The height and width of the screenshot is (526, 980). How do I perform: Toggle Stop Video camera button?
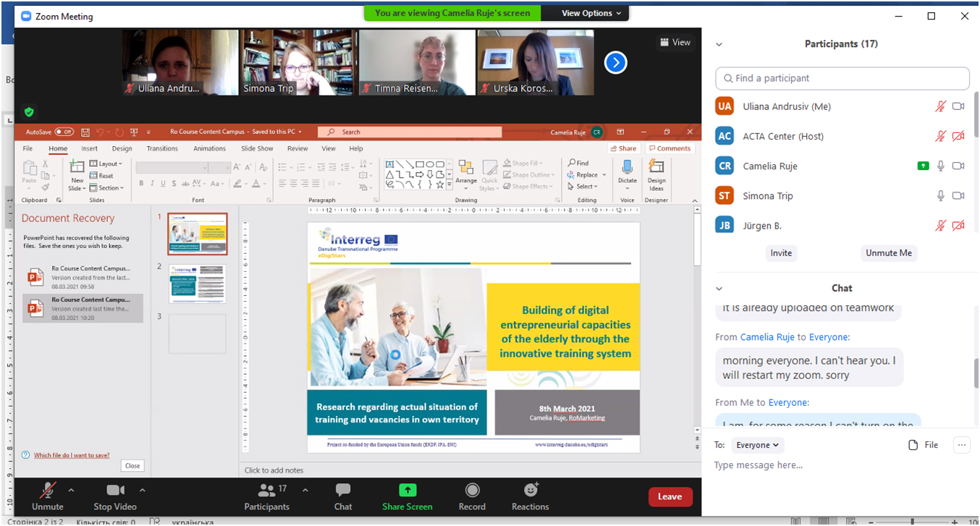coord(115,491)
